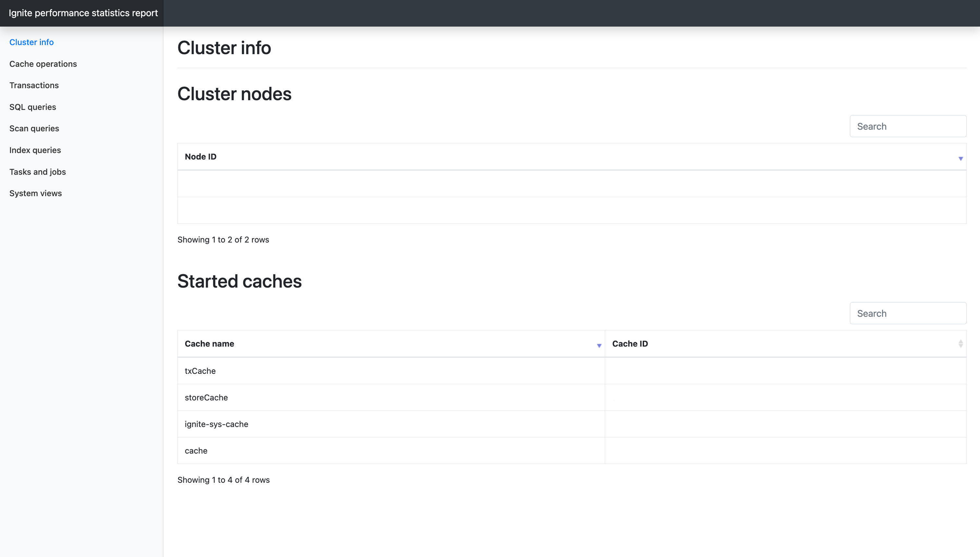The width and height of the screenshot is (980, 557).
Task: Open SQL queries page
Action: (x=32, y=107)
